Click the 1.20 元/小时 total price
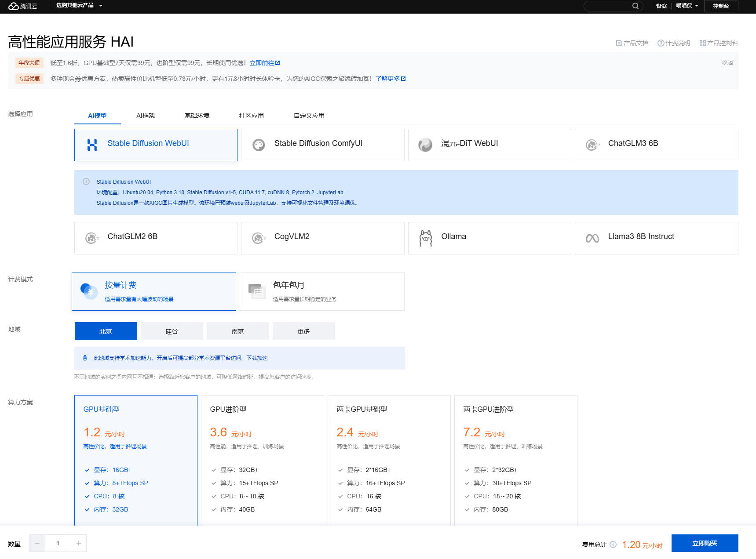The image size is (756, 559). (x=642, y=545)
